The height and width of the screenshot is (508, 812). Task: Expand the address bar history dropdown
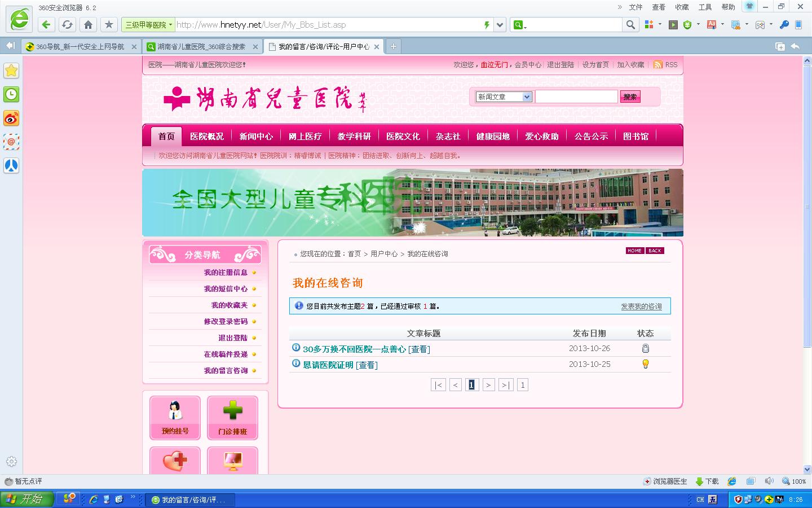500,25
